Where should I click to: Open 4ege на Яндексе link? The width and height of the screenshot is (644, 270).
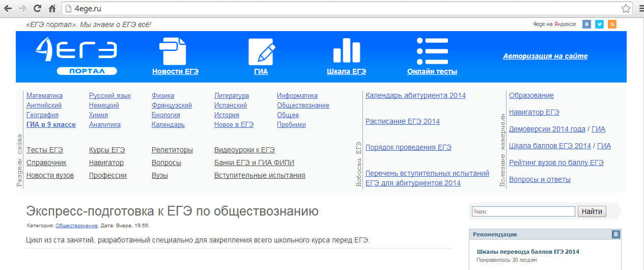(x=554, y=24)
